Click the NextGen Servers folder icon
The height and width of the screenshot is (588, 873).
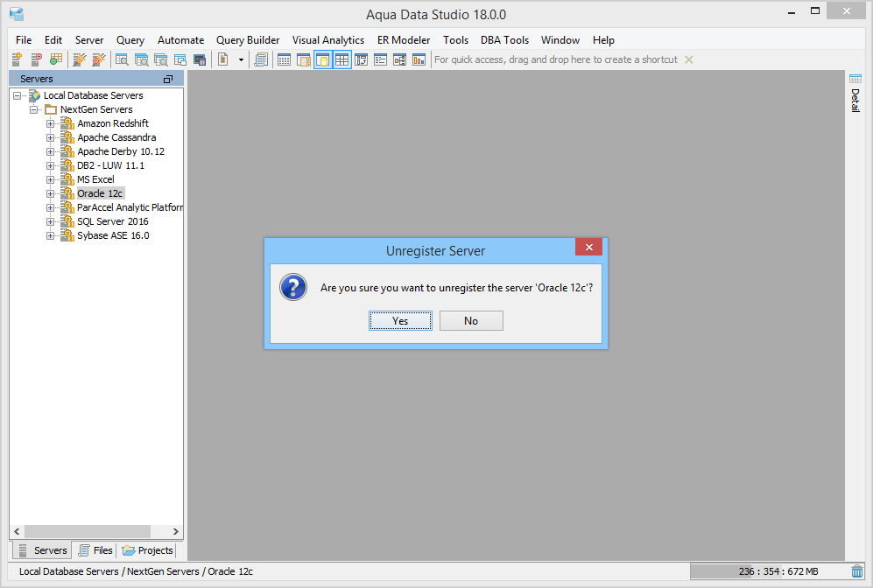(x=51, y=109)
